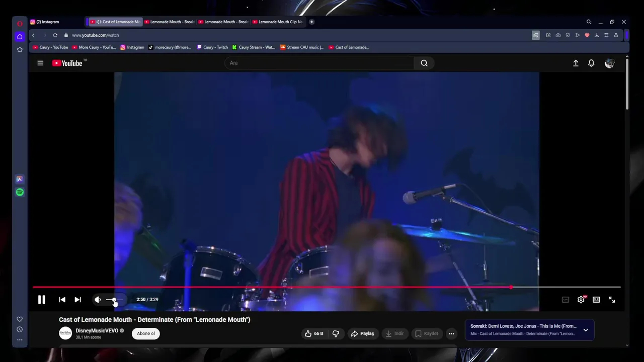View the site padlock security info
Screen dimensions: 644x362
point(66,35)
